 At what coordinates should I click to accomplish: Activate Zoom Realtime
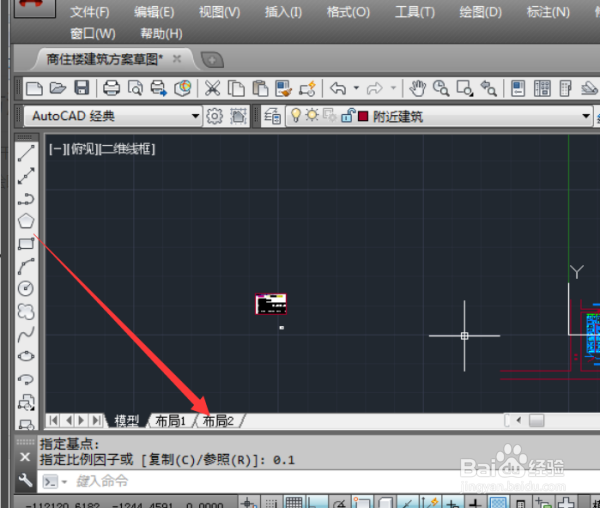pyautogui.click(x=441, y=88)
